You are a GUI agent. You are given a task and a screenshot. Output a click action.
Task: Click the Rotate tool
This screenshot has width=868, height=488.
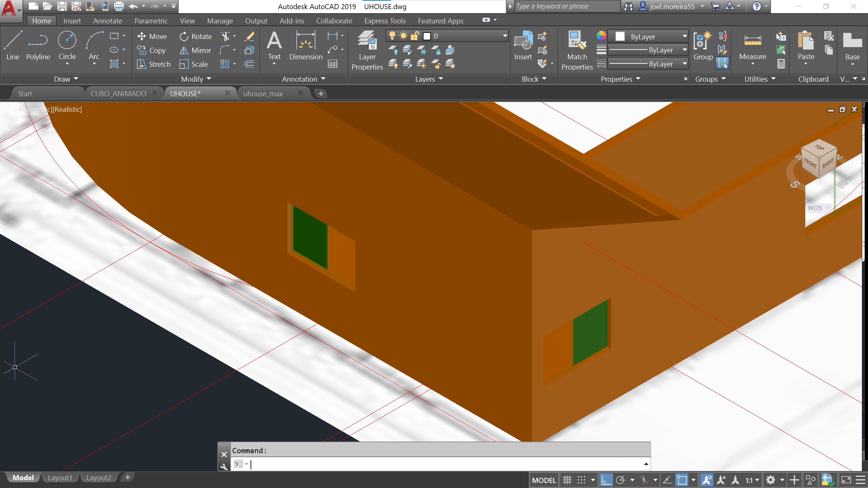[196, 36]
